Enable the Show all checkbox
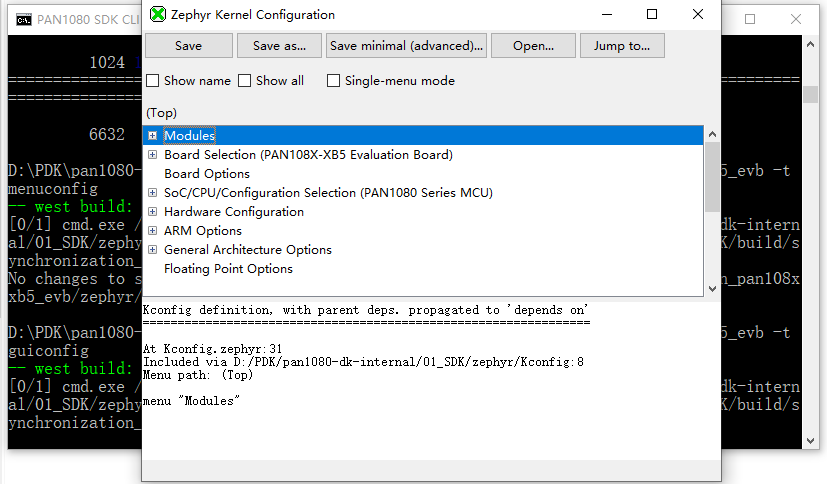The width and height of the screenshot is (827, 484). [x=244, y=81]
